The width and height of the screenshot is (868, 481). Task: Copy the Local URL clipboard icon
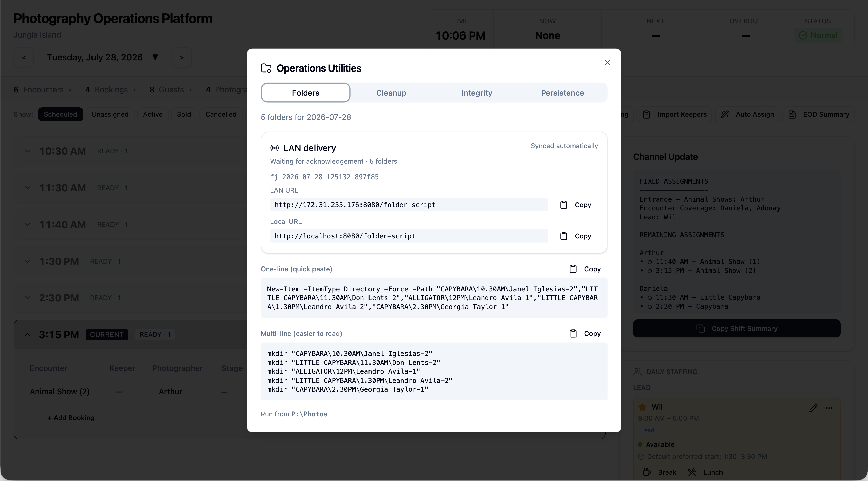tap(563, 236)
